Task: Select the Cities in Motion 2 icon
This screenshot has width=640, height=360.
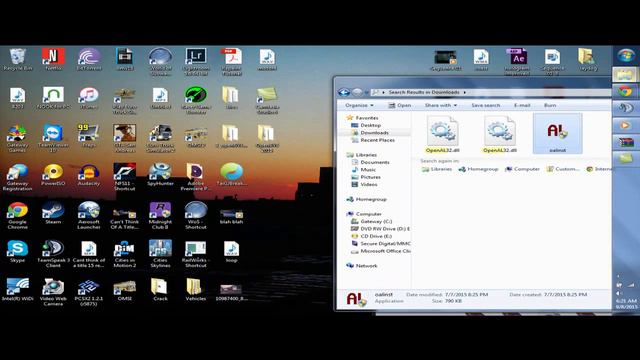Action: (x=124, y=253)
